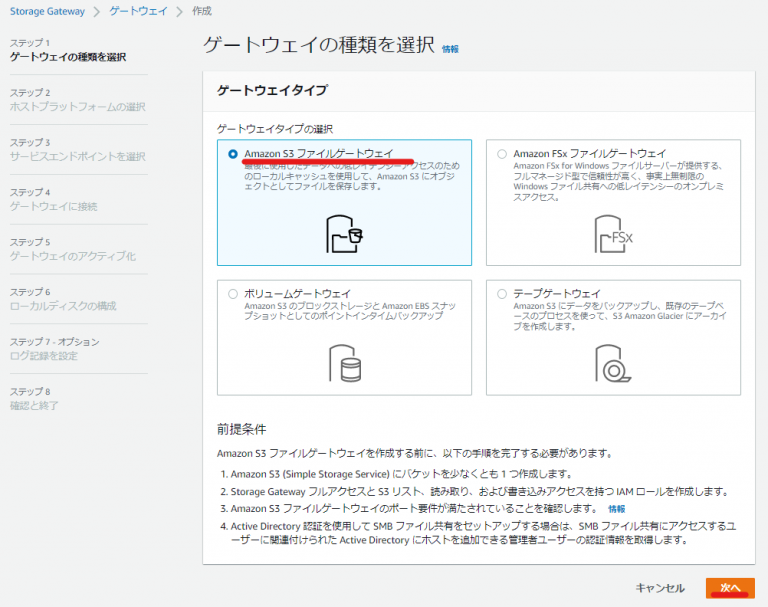This screenshot has height=607, width=768.
Task: Click the ゲートウェイタイプ panel heading
Action: coord(272,90)
